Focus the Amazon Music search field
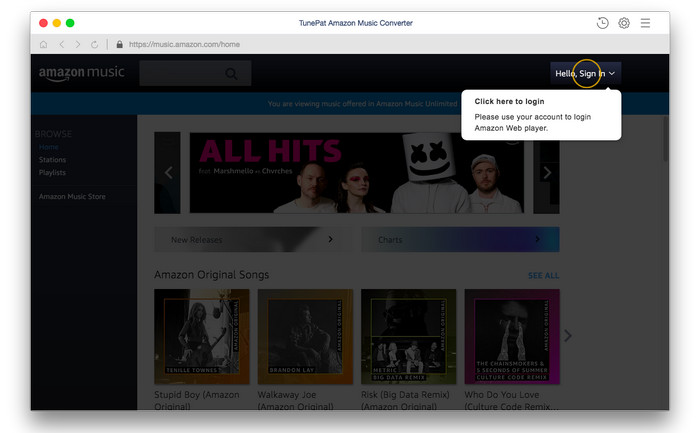 (195, 73)
